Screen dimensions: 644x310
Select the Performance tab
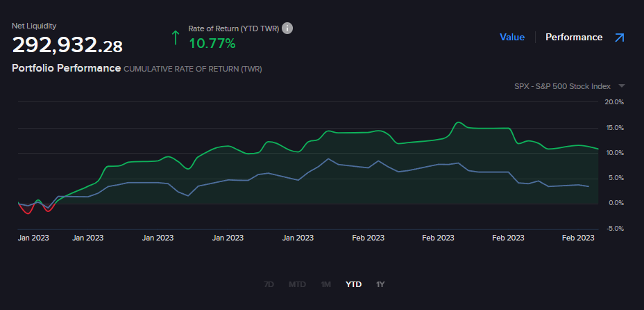(573, 38)
